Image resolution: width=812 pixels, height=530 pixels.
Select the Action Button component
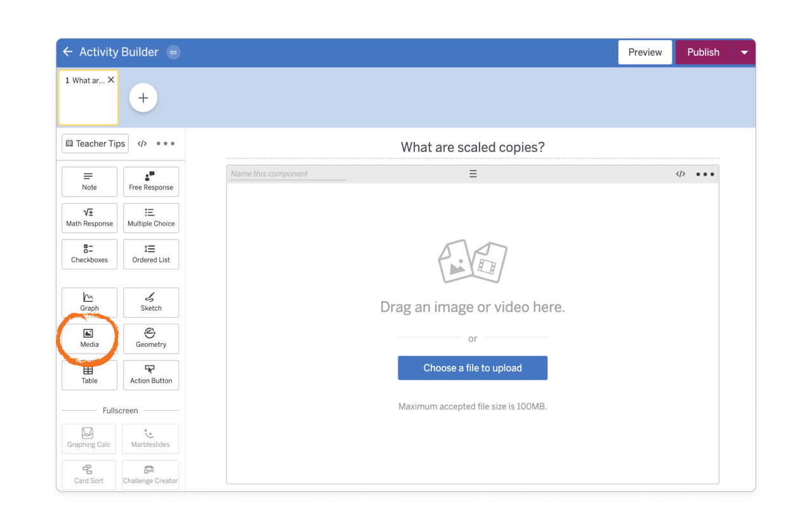coord(151,375)
